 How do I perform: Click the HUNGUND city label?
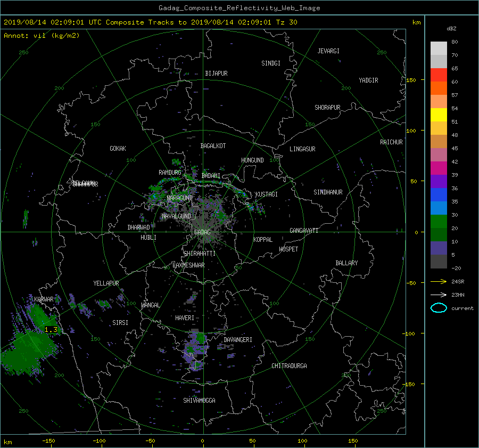(x=252, y=160)
